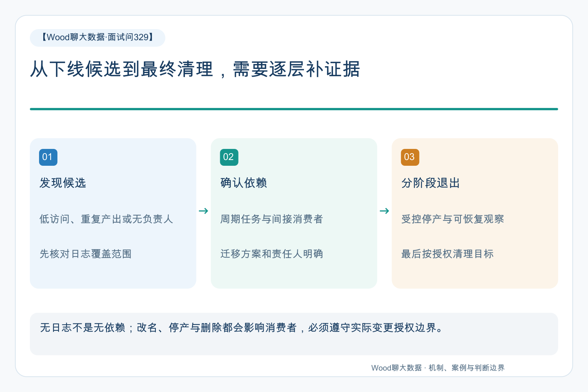Select the heading 发现候选
Image resolution: width=588 pixels, height=392 pixels.
63,183
